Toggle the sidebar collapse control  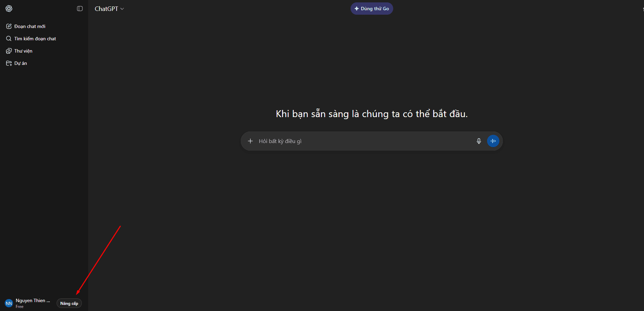coord(80,8)
